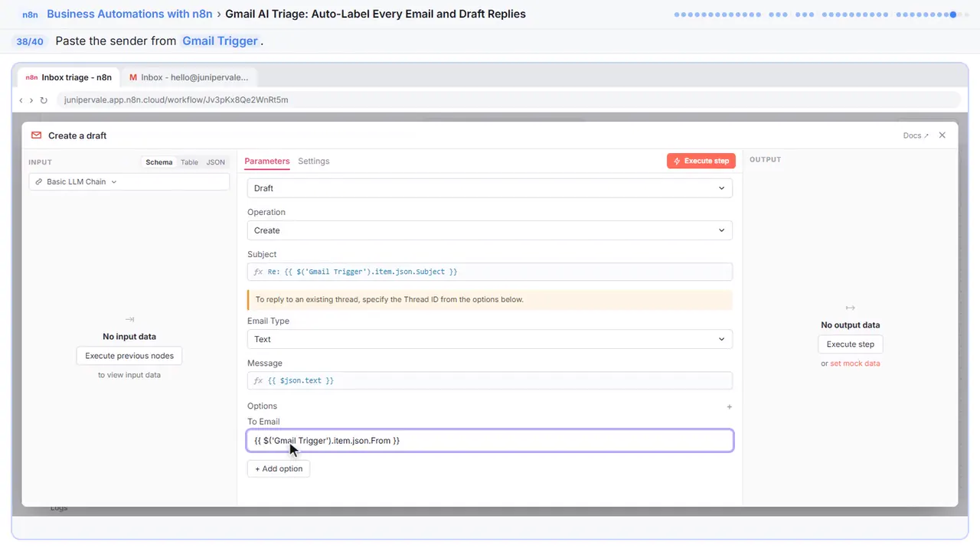The width and height of the screenshot is (980, 551).
Task: Select the Parameters tab
Action: click(x=267, y=161)
